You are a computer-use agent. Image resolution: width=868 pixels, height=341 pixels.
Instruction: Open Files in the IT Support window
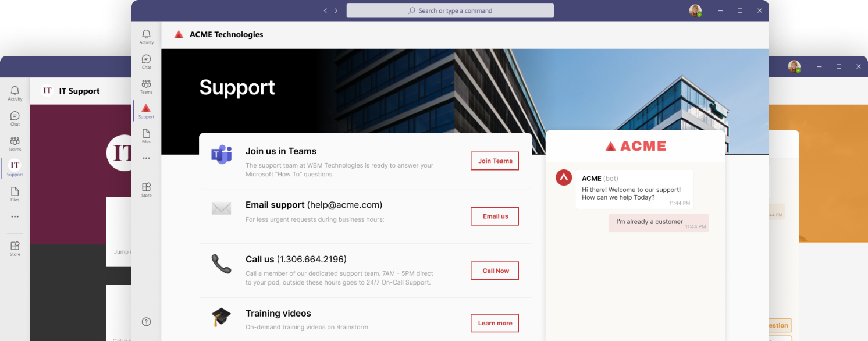point(15,194)
